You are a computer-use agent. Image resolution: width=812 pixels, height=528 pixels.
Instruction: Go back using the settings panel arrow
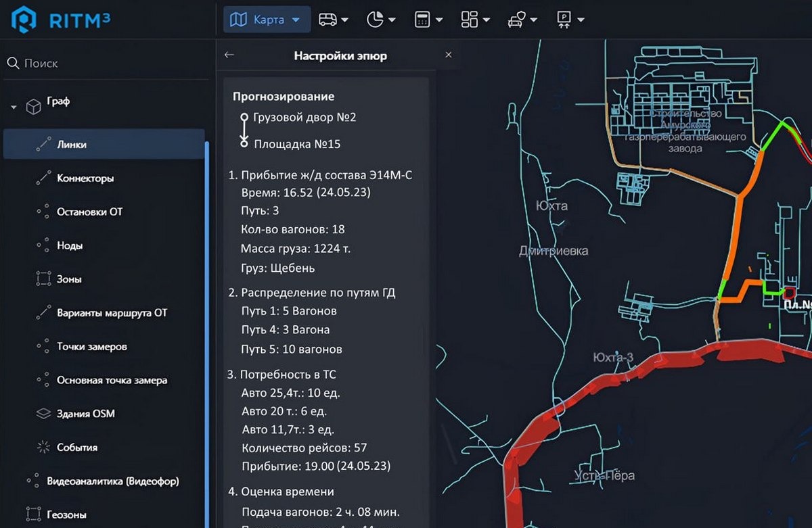[229, 55]
